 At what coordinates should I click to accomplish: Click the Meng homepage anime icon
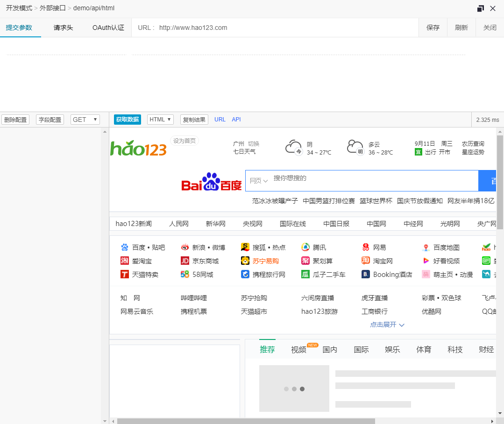click(426, 274)
